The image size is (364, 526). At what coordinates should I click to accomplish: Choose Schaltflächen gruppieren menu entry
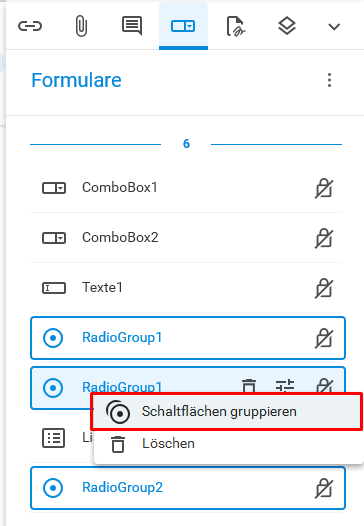tap(227, 411)
